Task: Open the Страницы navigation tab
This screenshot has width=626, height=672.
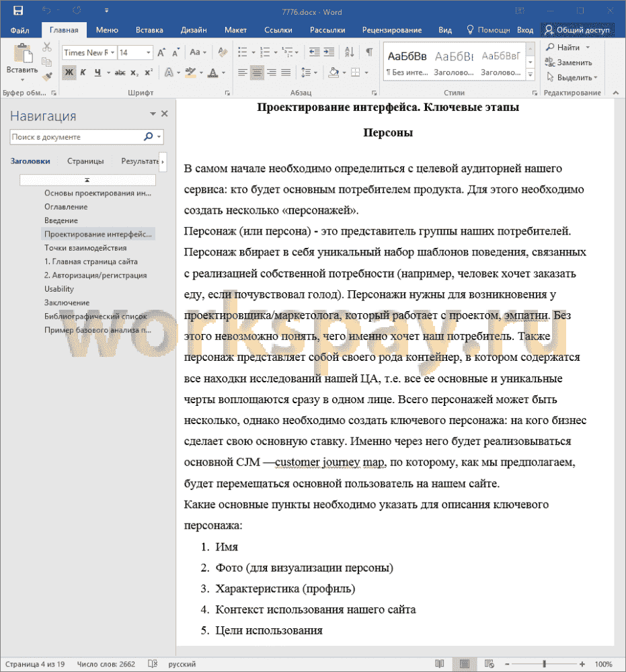Action: 85,161
